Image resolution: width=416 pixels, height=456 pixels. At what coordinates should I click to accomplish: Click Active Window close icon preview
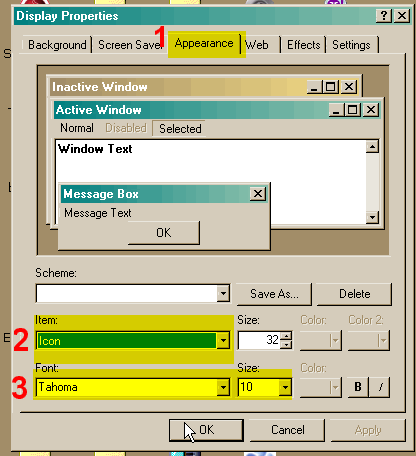pyautogui.click(x=371, y=110)
